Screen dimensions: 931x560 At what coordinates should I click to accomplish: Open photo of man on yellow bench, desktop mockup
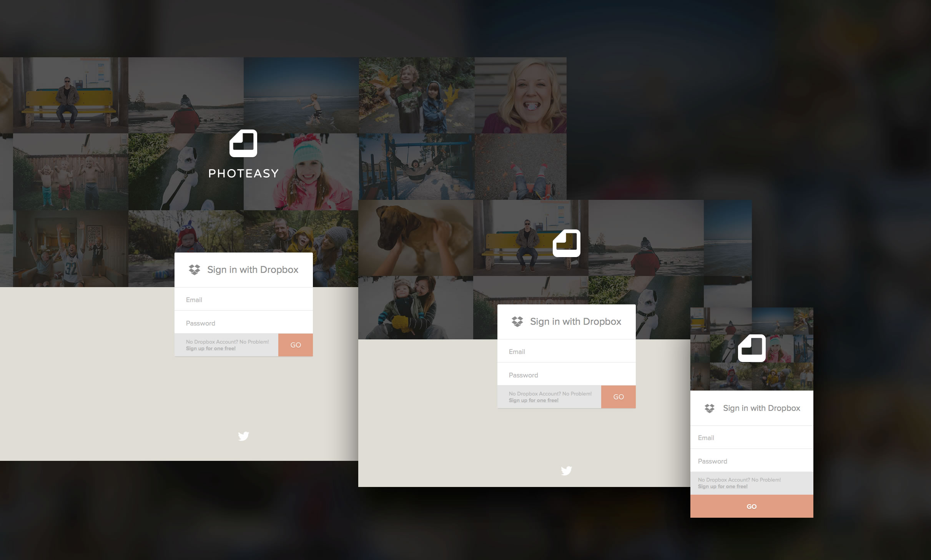pos(71,95)
